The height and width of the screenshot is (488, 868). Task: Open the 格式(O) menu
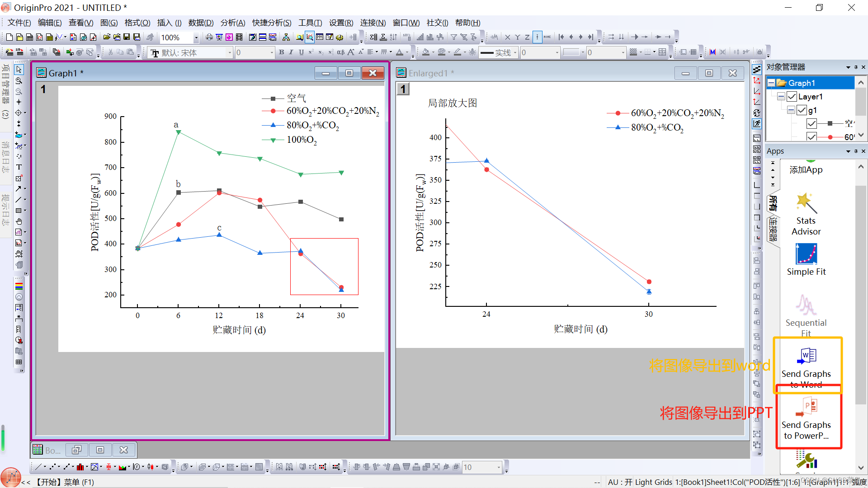137,23
